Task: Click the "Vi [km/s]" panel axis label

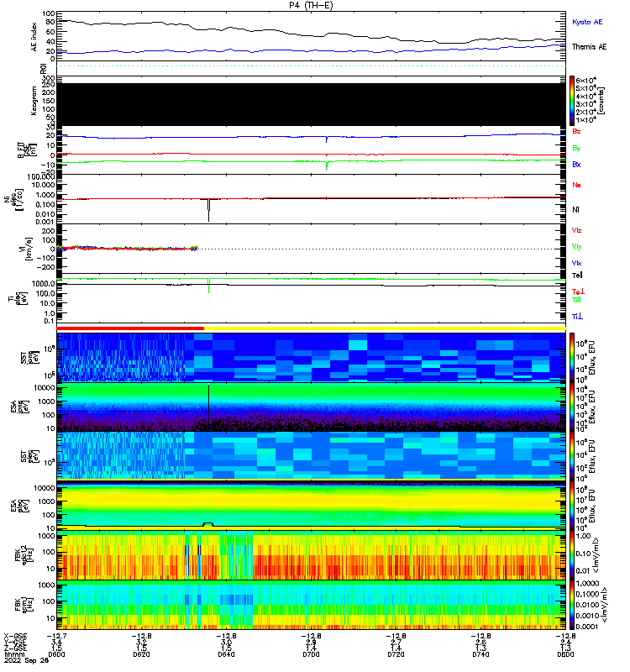Action: [x=25, y=249]
